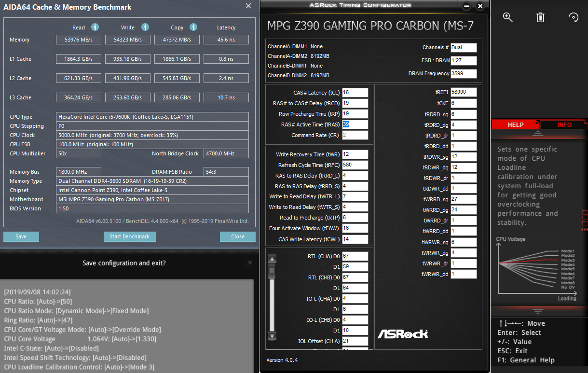588x373 pixels.
Task: Click the zoom-in magnifier icon
Action: click(507, 17)
